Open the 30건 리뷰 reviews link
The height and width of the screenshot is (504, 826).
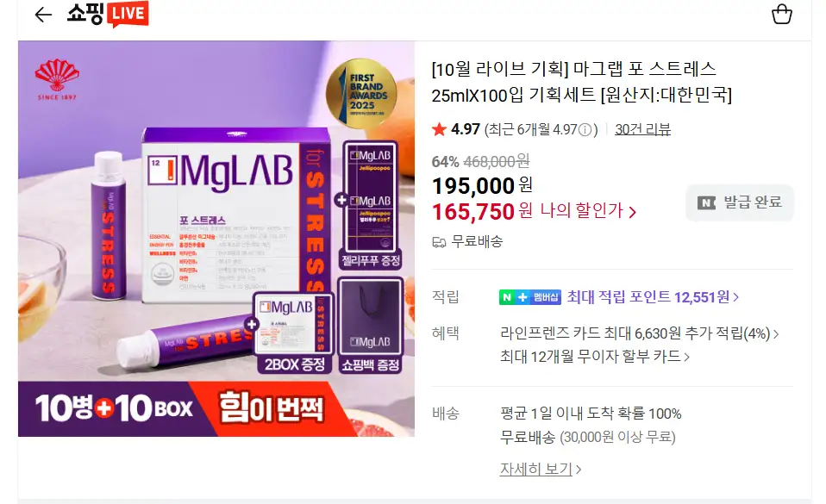[x=642, y=129]
